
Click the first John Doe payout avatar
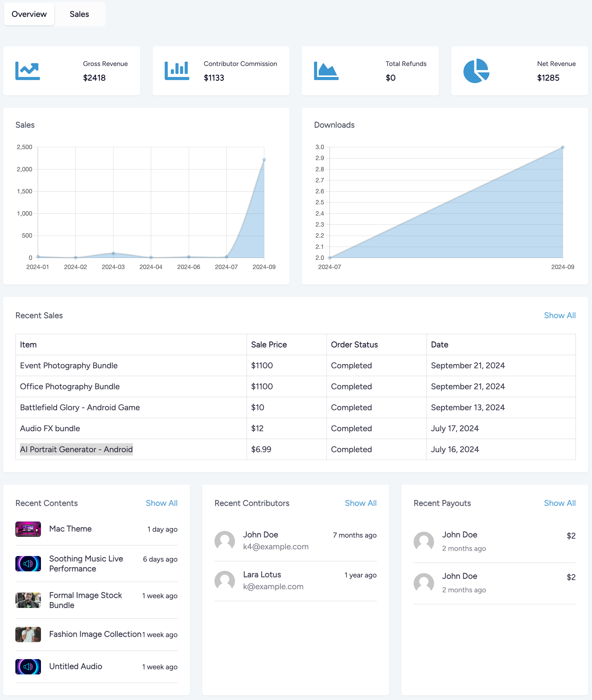pos(424,541)
